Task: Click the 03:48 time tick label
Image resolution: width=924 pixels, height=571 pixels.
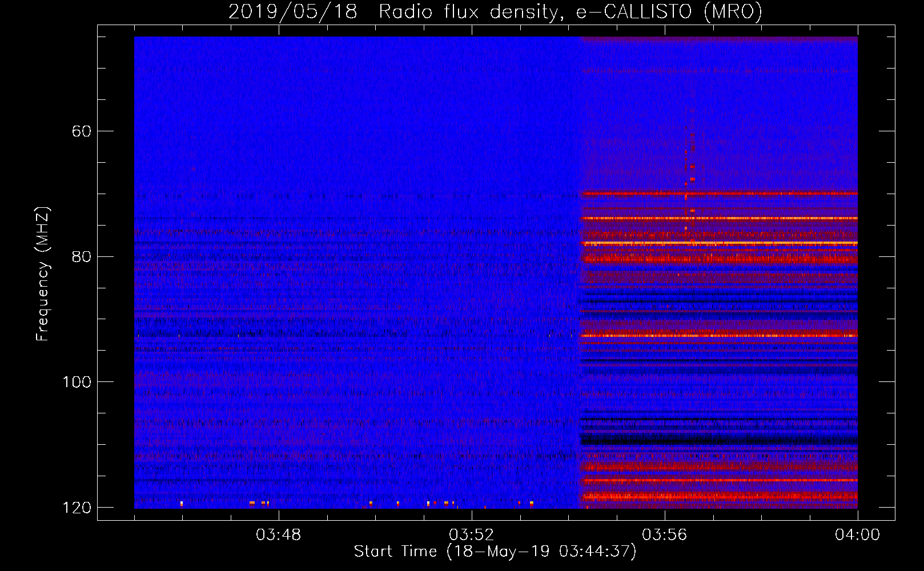Action: [x=279, y=535]
